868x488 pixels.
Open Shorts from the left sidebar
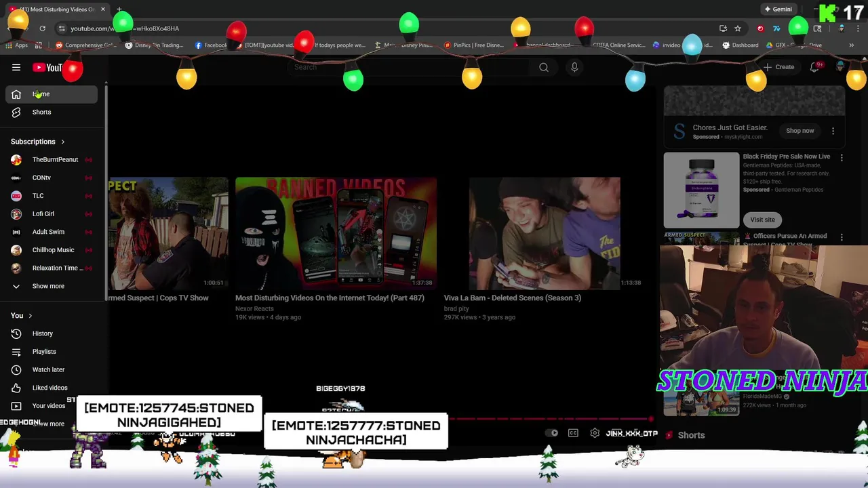[x=52, y=112]
